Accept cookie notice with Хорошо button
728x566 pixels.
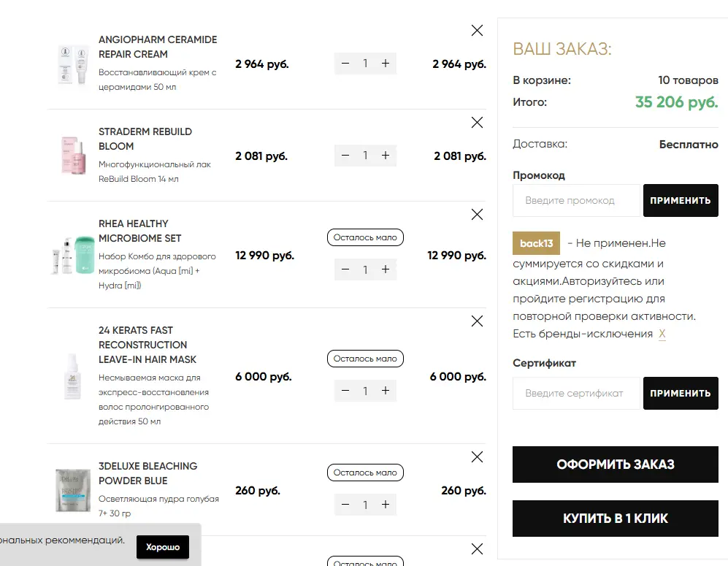(x=163, y=547)
